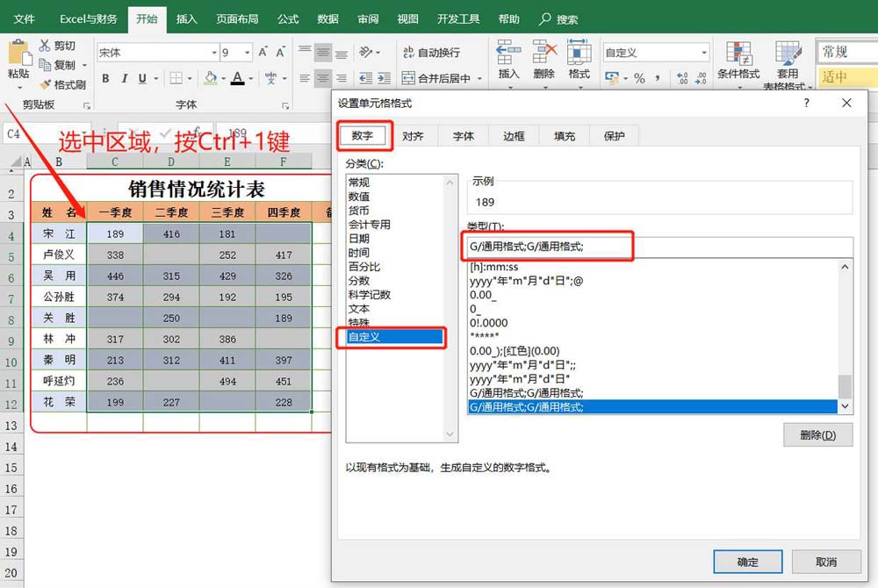Click the accounting number format icon

pos(612,78)
